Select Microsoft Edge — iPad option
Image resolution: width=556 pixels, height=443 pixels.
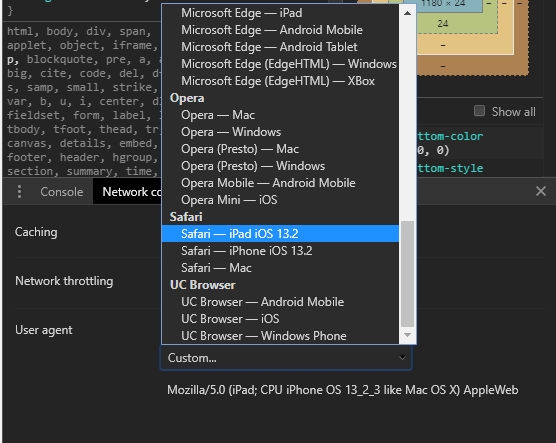tap(280, 13)
